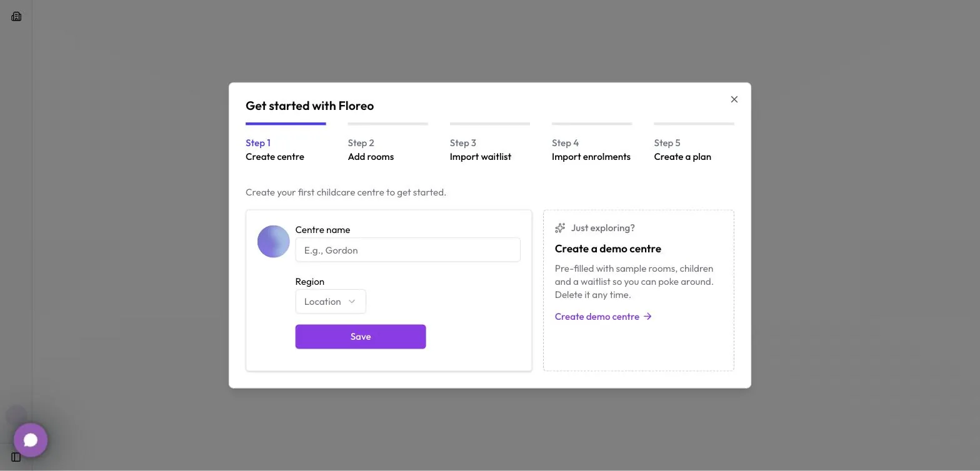Toggle the sidebar panel icon at bottom left
The height and width of the screenshot is (471, 980).
pyautogui.click(x=16, y=457)
